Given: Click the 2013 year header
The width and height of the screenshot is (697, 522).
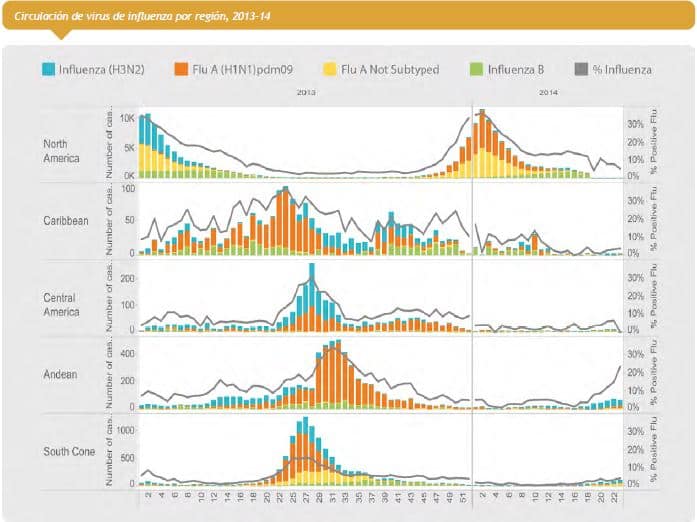Looking at the screenshot, I should (307, 92).
